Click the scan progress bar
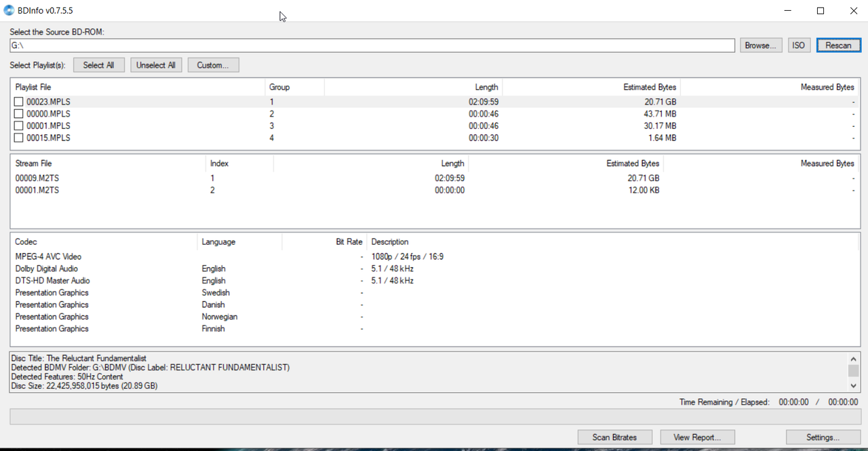868x451 pixels. (435, 416)
